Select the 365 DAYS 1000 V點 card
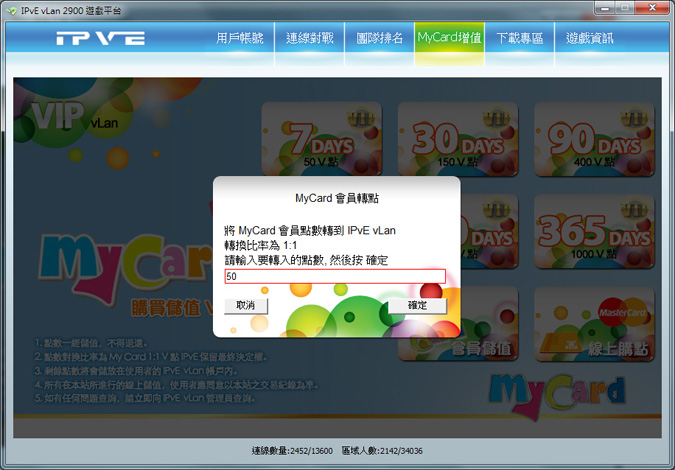Screen dimensions: 675x470 [594, 231]
